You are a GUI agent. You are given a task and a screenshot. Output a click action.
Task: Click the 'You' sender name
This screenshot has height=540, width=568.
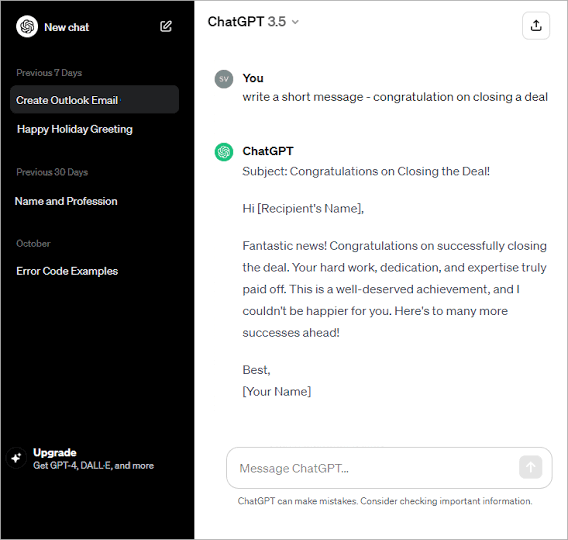pos(253,78)
